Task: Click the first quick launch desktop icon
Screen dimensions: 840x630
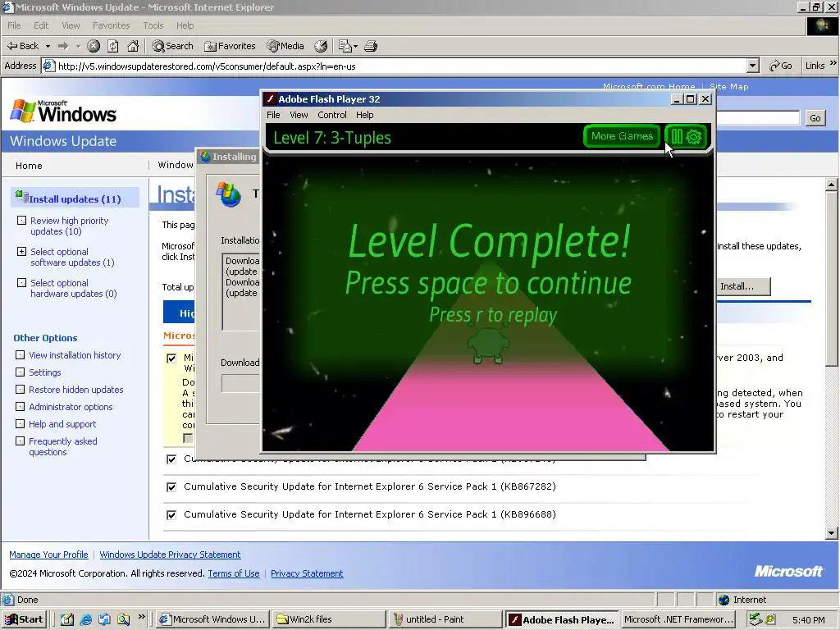Action: [67, 619]
